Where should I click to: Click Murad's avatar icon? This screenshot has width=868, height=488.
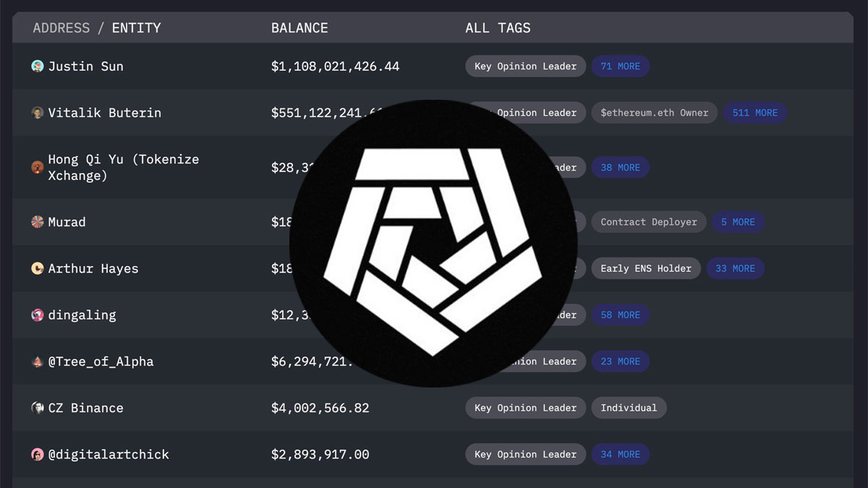click(x=38, y=222)
